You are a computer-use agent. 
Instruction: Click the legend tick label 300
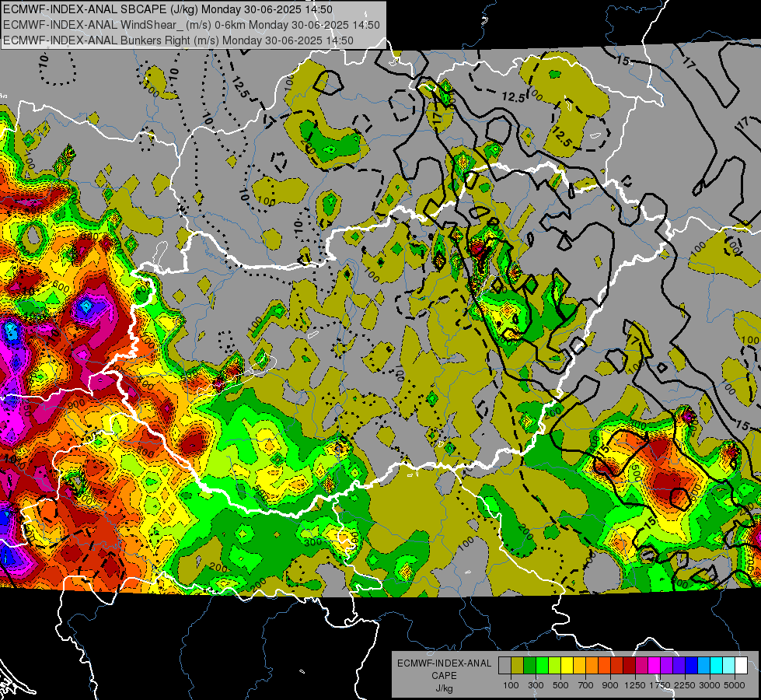click(x=536, y=685)
